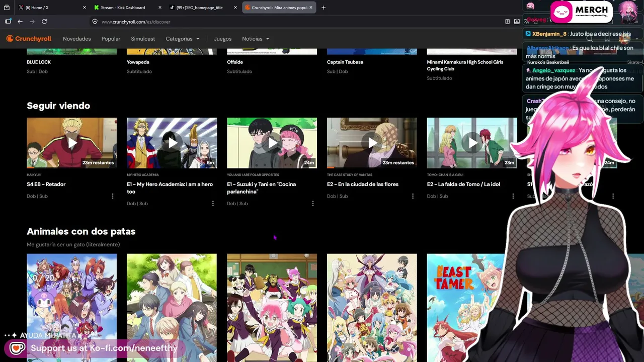This screenshot has height=362, width=644.
Task: Open Juegos in the navigation bar
Action: (222, 39)
